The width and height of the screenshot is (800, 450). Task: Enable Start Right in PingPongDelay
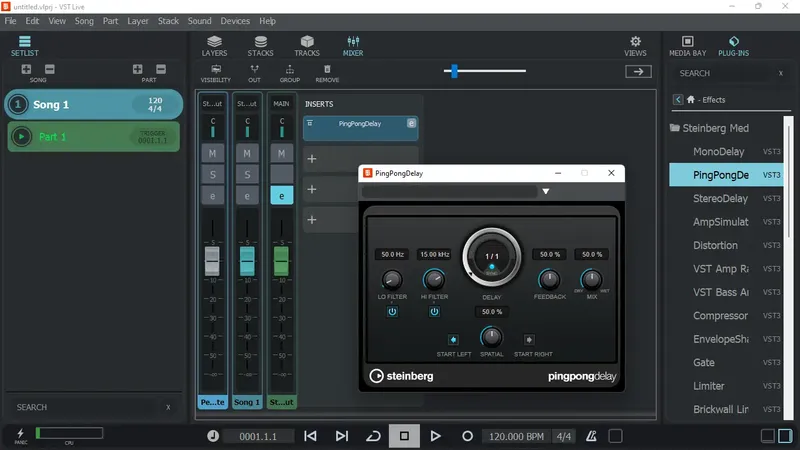tap(529, 339)
